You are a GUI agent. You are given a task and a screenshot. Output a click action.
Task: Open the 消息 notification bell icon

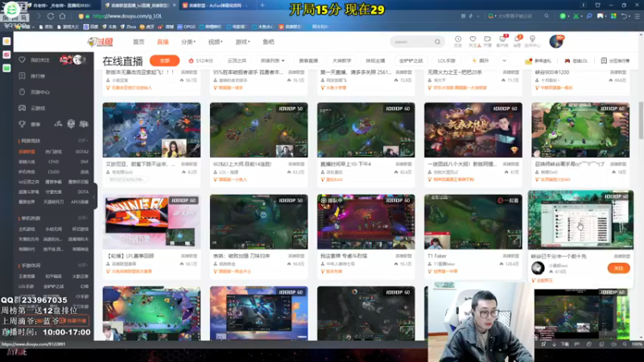(517, 39)
